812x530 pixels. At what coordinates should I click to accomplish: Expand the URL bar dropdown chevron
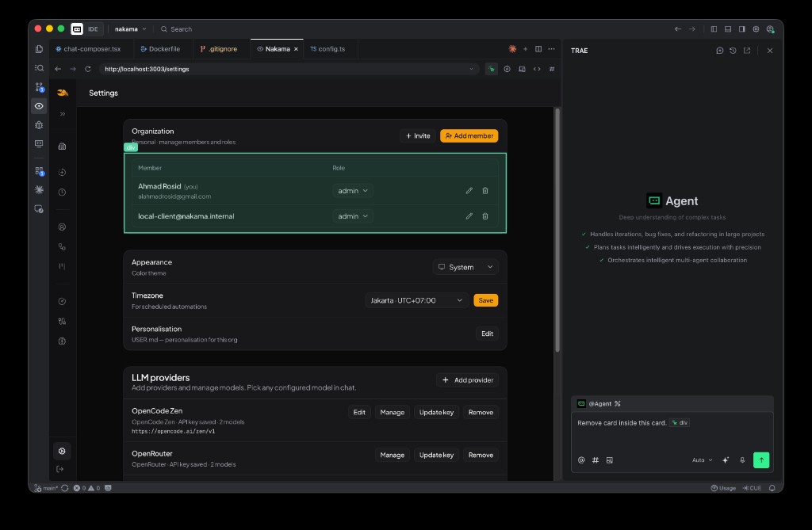(471, 69)
